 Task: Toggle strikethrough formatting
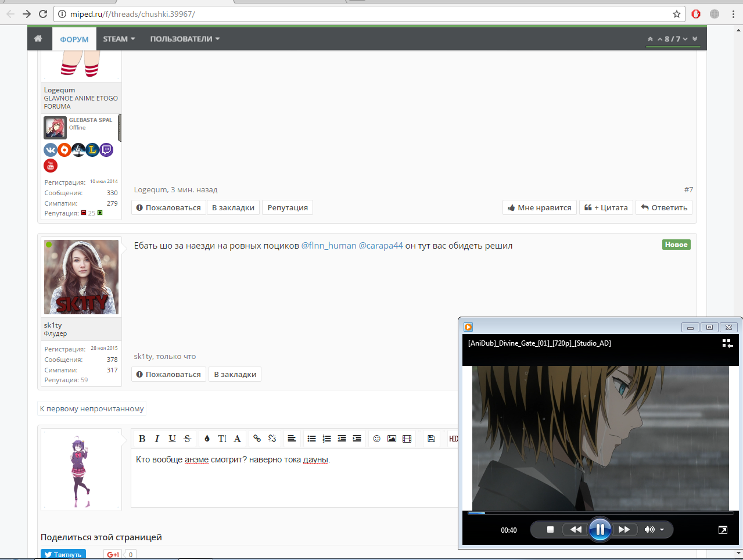(x=187, y=439)
